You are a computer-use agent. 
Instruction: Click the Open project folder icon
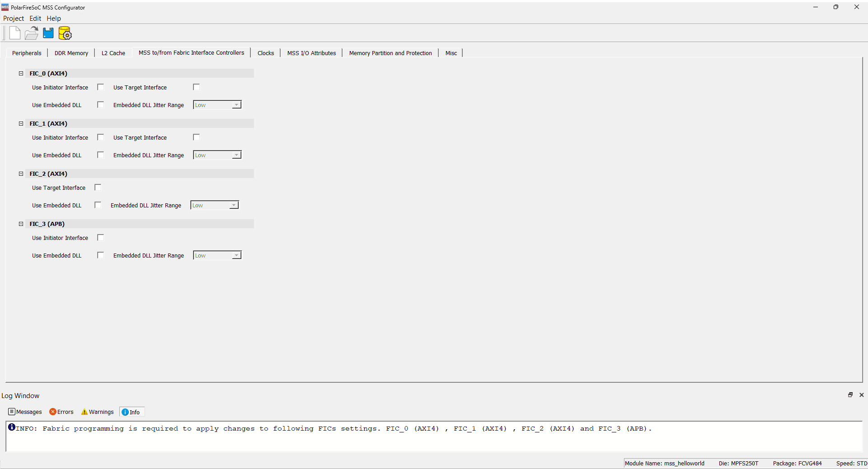pyautogui.click(x=32, y=33)
